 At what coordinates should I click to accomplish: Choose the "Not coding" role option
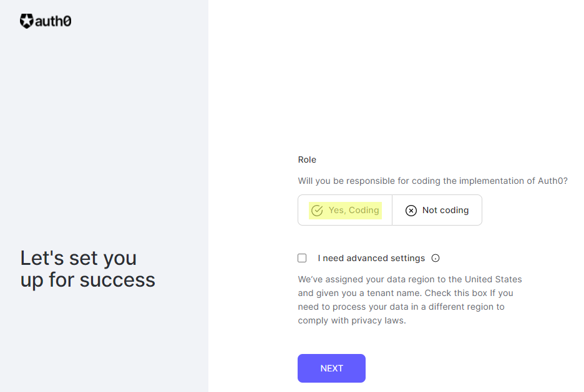click(445, 211)
